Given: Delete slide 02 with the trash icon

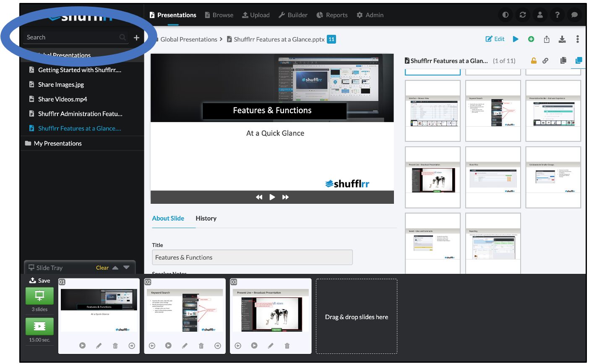Looking at the screenshot, I should pos(201,346).
